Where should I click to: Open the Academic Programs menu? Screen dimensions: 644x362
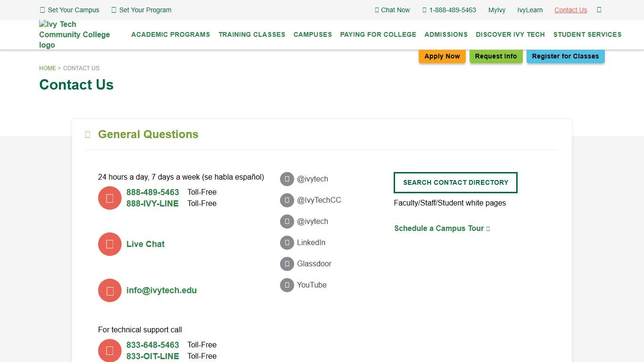tap(170, 34)
